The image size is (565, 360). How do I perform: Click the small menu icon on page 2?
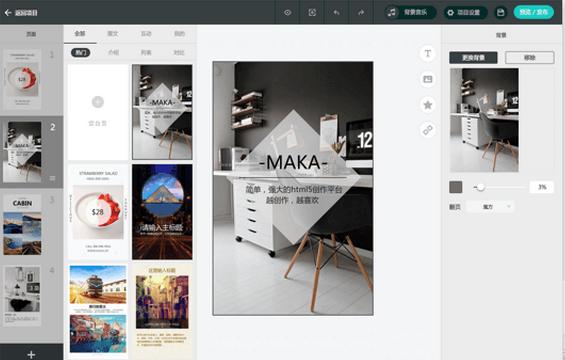[52, 178]
